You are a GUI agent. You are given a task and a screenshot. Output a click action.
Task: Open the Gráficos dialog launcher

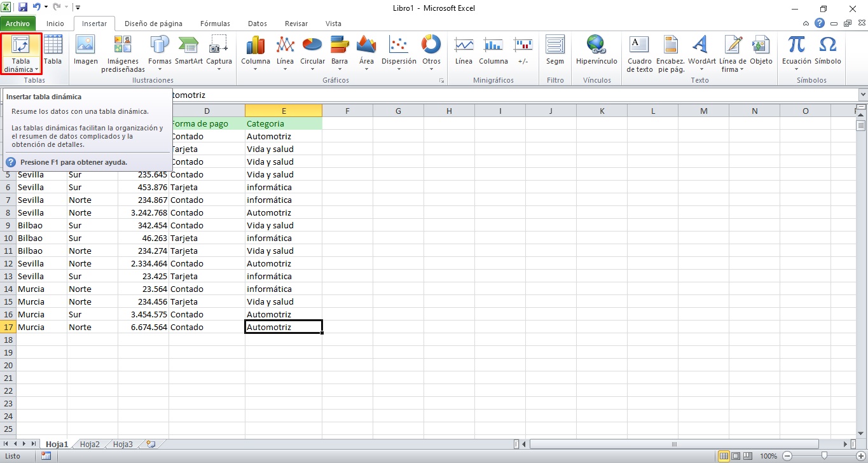pos(441,81)
